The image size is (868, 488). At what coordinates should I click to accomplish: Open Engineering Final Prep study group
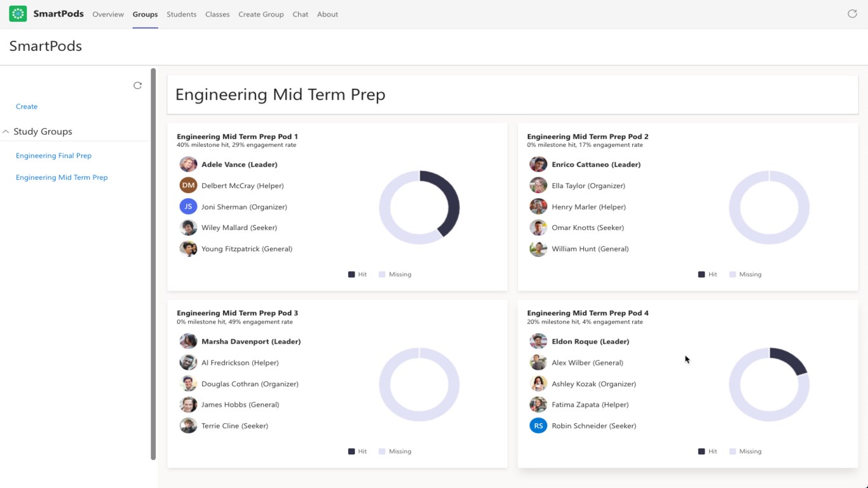point(53,156)
